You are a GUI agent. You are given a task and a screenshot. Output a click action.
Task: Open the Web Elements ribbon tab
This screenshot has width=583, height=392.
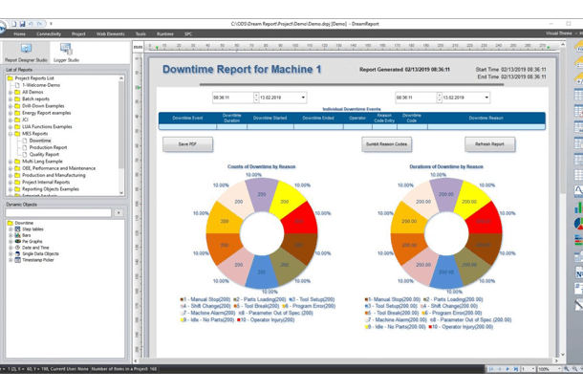tap(111, 33)
